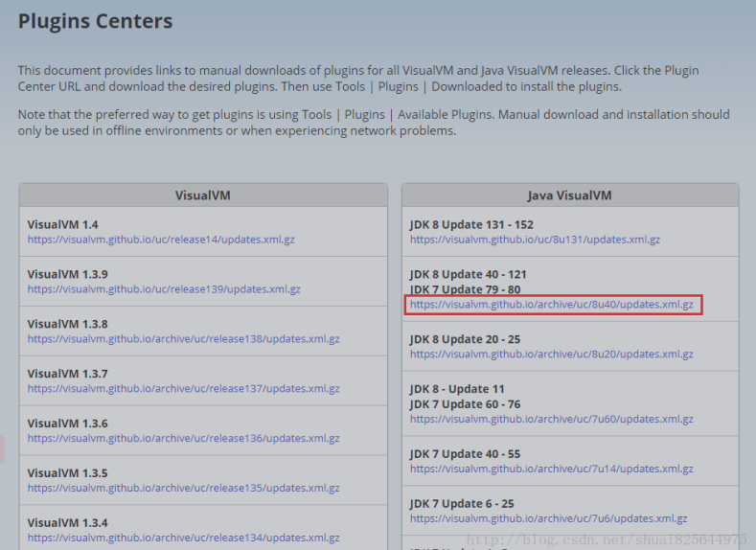Viewport: 756px width, 550px height.
Task: Open the release138 archive updates link
Action: pos(184,339)
